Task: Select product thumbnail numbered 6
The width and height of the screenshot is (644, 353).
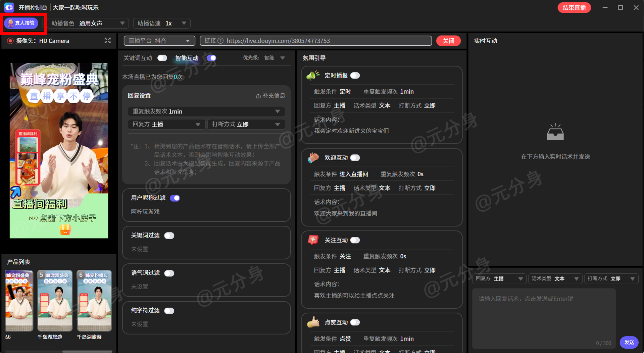Action: (94, 301)
